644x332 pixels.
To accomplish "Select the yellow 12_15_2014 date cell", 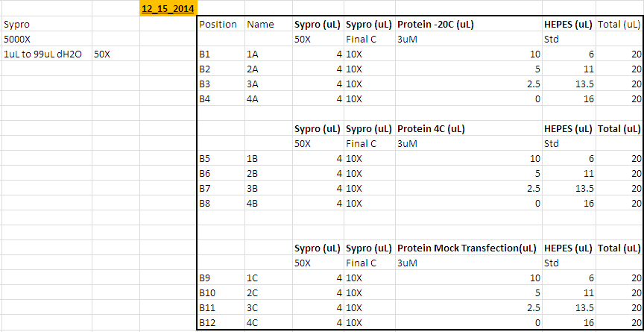I will (168, 9).
